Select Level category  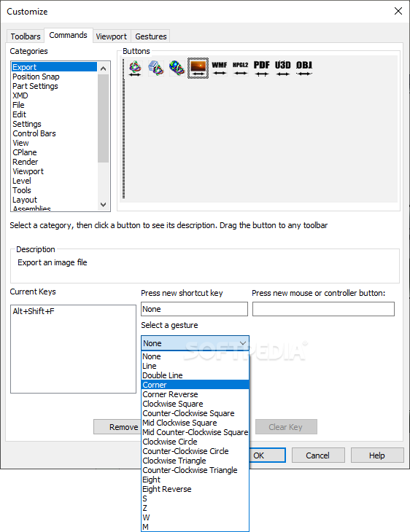[54, 181]
